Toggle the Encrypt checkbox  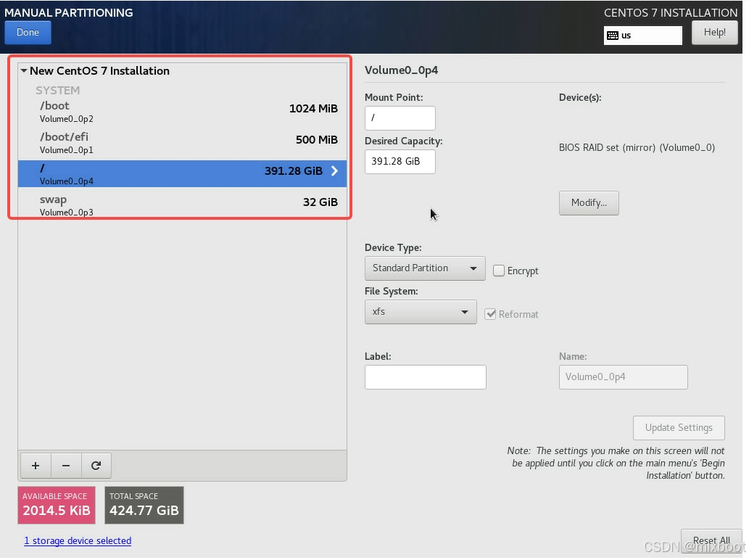tap(498, 271)
